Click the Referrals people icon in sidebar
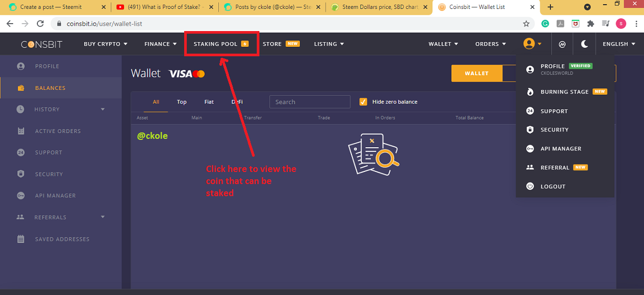Viewport: 644px width, 295px height. click(21, 217)
